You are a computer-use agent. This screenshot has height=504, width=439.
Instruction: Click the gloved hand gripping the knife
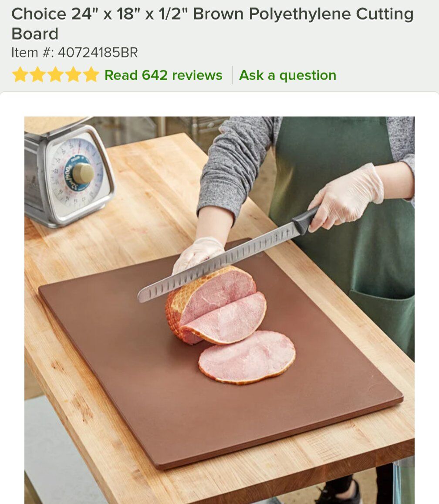coord(345,197)
